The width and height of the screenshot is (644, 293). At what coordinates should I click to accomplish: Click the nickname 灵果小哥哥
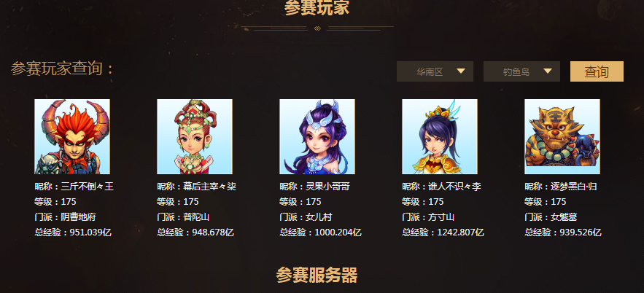click(x=327, y=187)
